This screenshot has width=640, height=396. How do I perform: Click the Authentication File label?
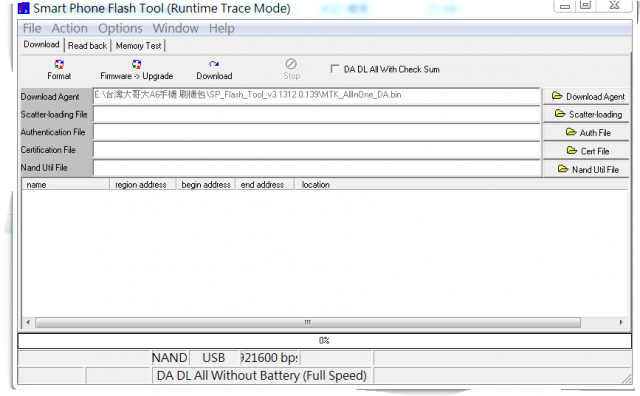tap(53, 132)
